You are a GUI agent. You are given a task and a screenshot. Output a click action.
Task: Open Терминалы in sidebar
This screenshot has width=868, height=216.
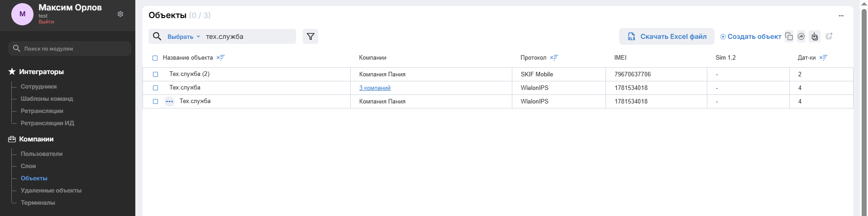(x=38, y=202)
